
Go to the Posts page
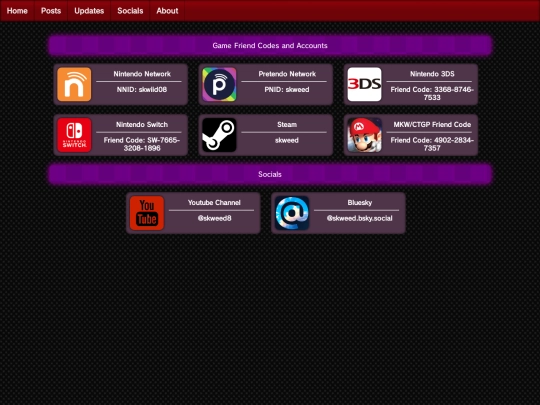[51, 11]
